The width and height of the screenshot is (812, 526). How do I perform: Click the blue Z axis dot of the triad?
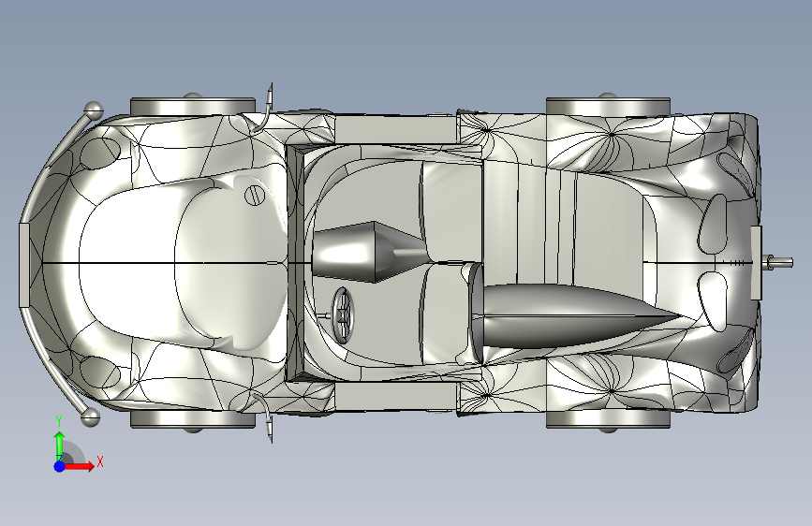click(x=60, y=466)
